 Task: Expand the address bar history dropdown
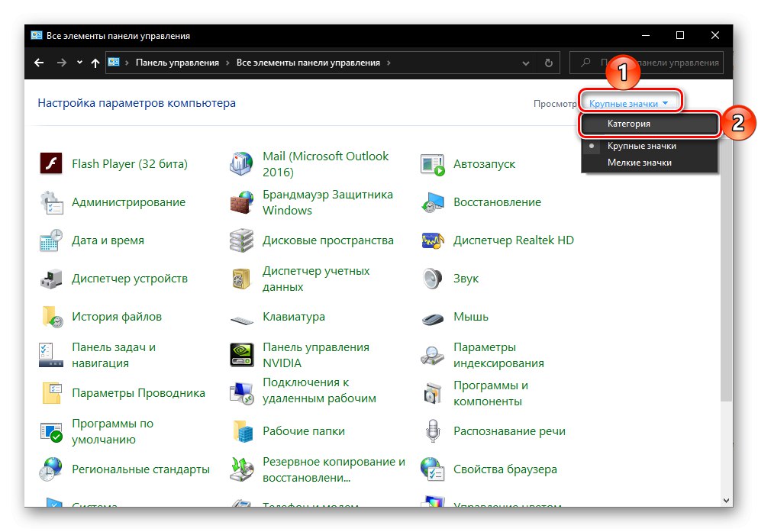click(x=526, y=63)
